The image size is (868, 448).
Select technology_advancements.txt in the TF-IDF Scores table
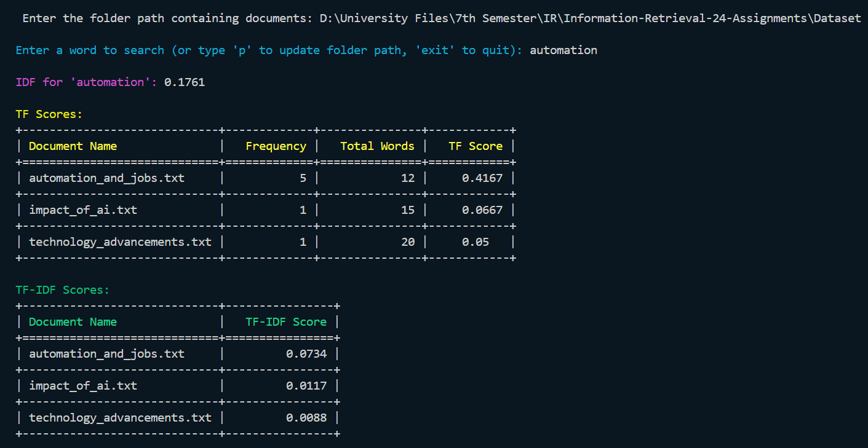120,418
